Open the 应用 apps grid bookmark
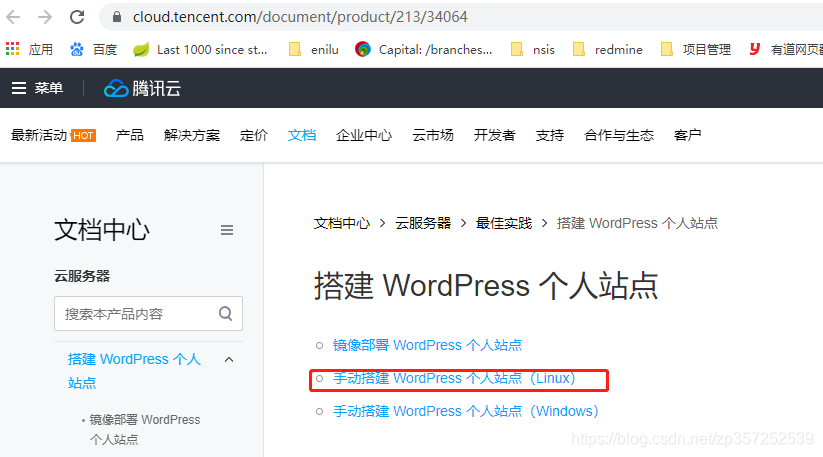This screenshot has width=823, height=457. coord(29,50)
